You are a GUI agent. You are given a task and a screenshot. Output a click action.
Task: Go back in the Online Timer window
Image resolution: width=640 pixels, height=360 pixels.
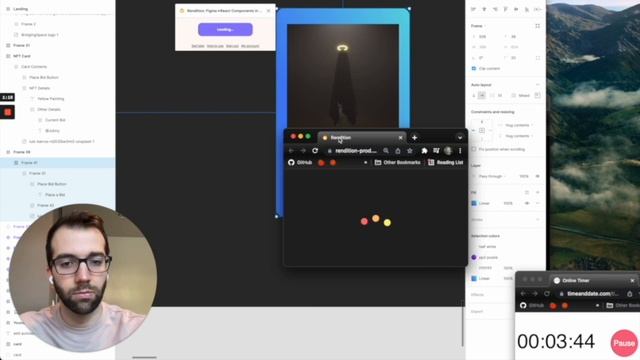(x=523, y=293)
